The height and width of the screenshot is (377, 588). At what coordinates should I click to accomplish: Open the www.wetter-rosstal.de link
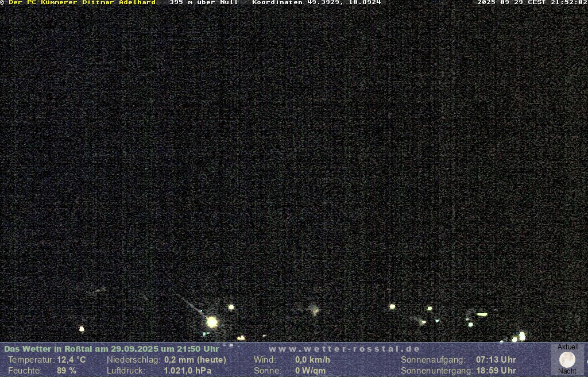(344, 349)
